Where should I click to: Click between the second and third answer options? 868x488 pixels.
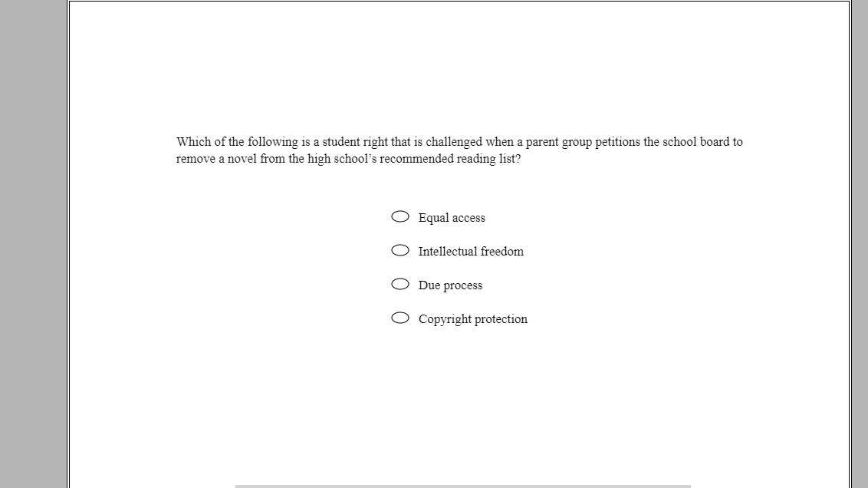[460, 267]
